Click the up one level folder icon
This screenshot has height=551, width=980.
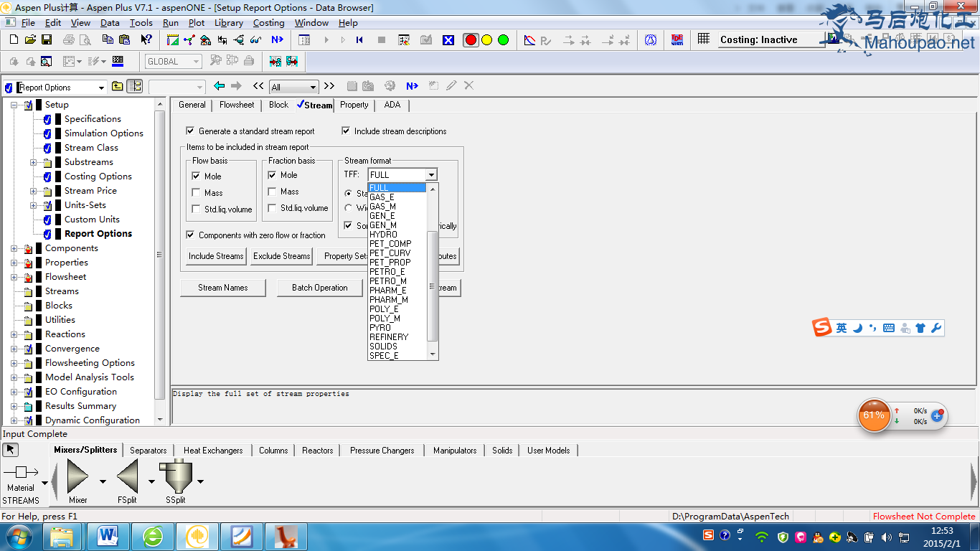pos(118,86)
